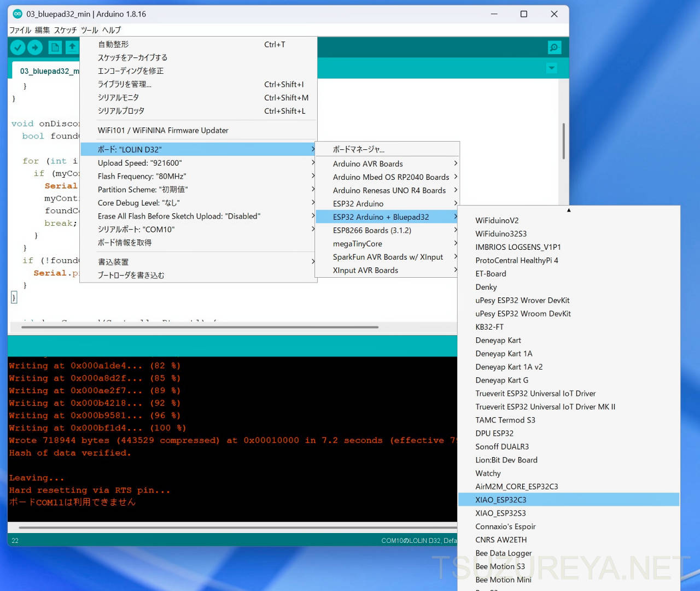The image size is (700, 591).
Task: Click the editor vertical scrollbar
Action: (563, 141)
